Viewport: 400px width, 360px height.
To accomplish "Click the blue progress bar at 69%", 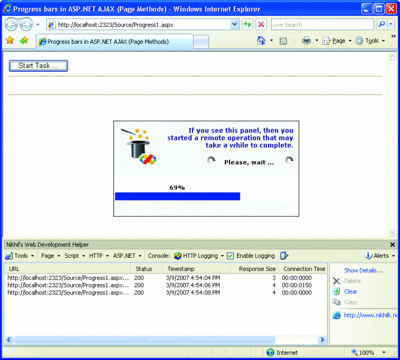I will pos(177,196).
